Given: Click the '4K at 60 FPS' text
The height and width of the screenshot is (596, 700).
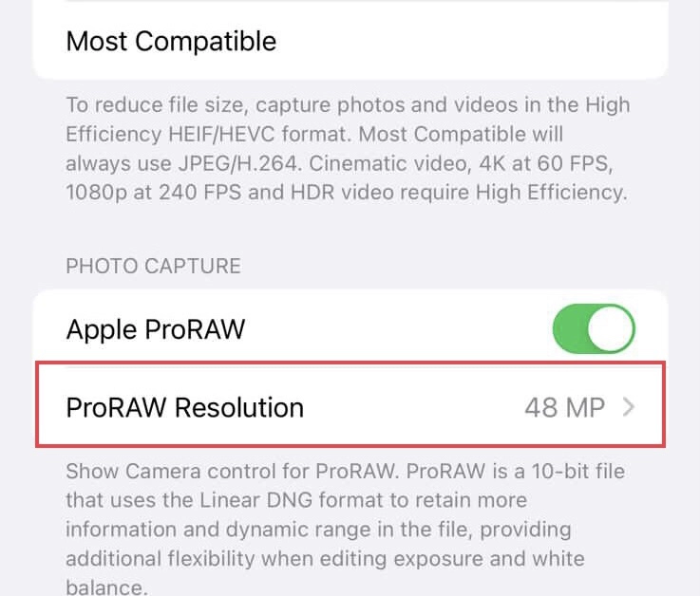Looking at the screenshot, I should pos(545,164).
